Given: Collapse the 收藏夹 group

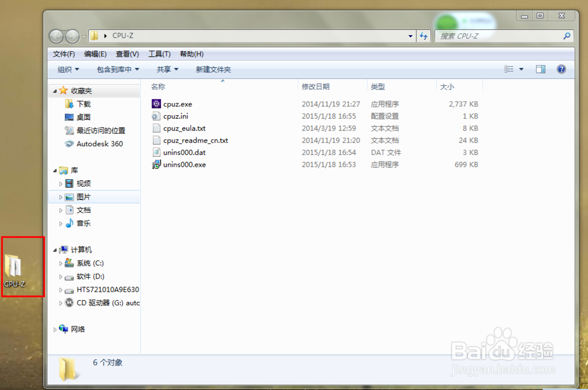Looking at the screenshot, I should tap(55, 91).
